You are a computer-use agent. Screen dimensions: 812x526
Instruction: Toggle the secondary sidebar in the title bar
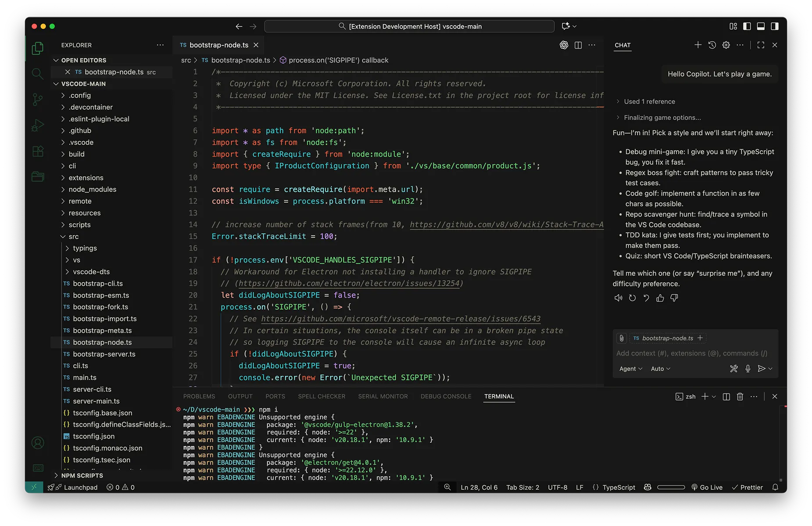[775, 26]
